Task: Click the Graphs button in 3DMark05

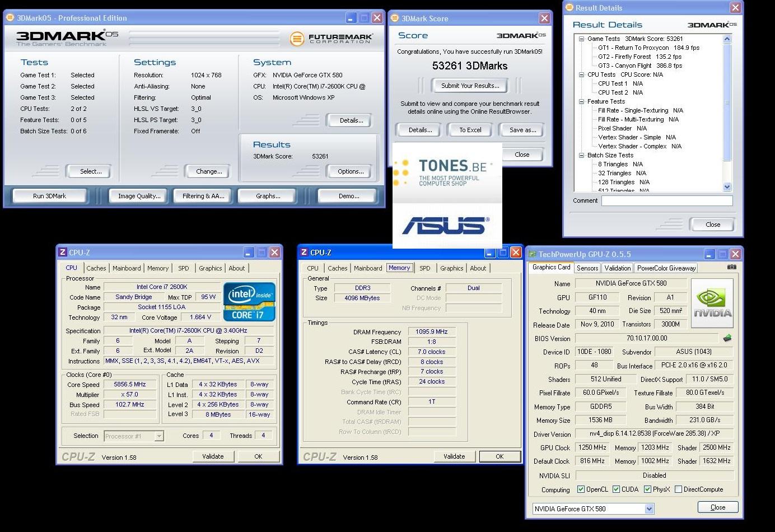Action: (268, 196)
